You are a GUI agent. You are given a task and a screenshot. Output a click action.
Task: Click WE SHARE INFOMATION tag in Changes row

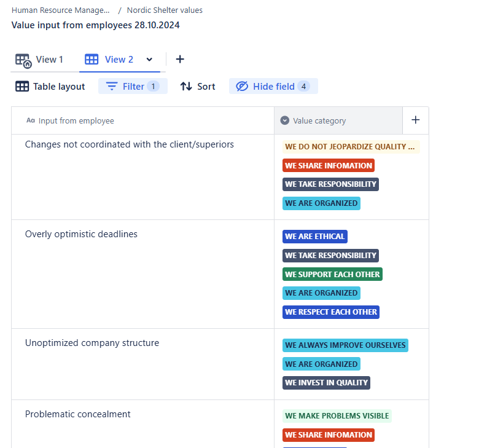point(329,166)
